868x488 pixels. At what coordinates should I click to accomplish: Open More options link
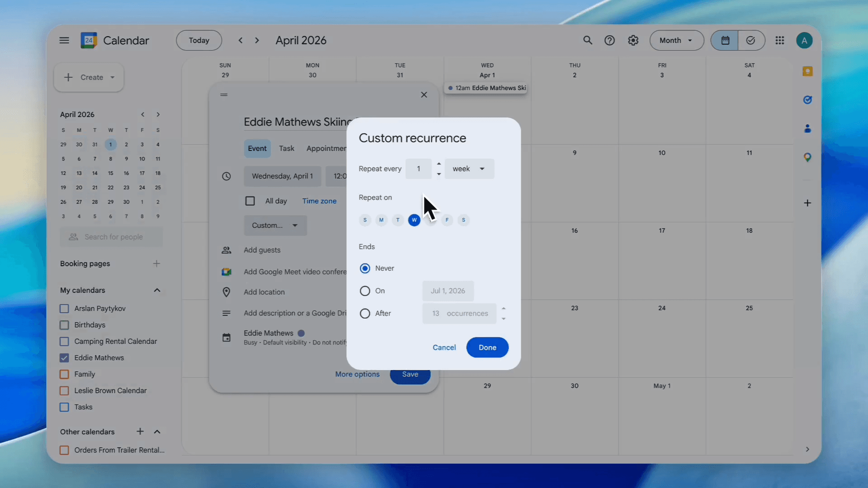(357, 374)
